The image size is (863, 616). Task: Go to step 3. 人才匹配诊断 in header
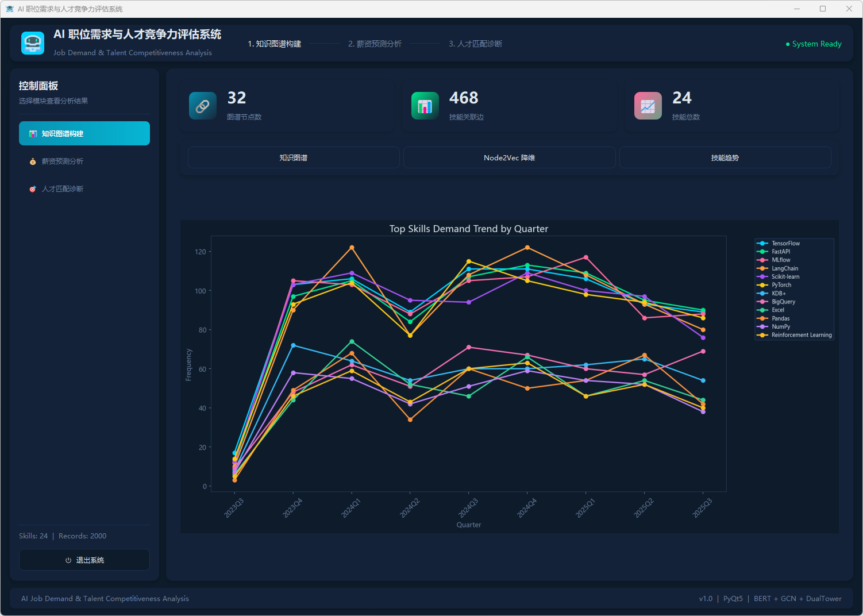pyautogui.click(x=475, y=44)
